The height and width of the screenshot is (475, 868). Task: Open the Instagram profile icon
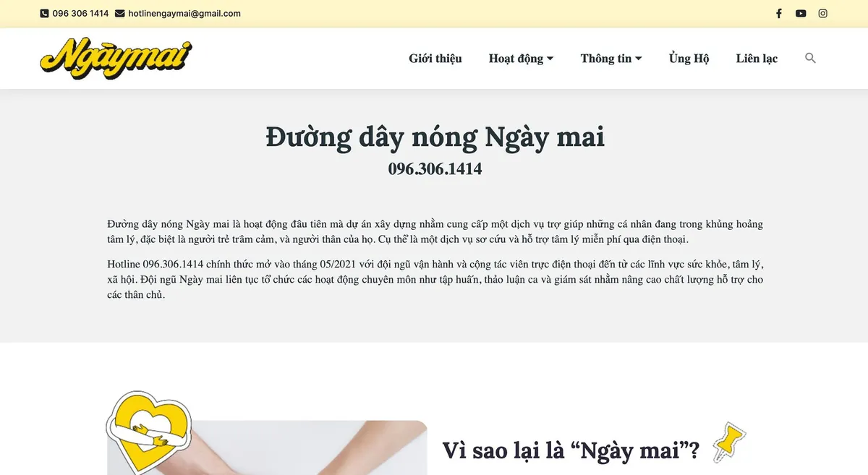point(822,13)
